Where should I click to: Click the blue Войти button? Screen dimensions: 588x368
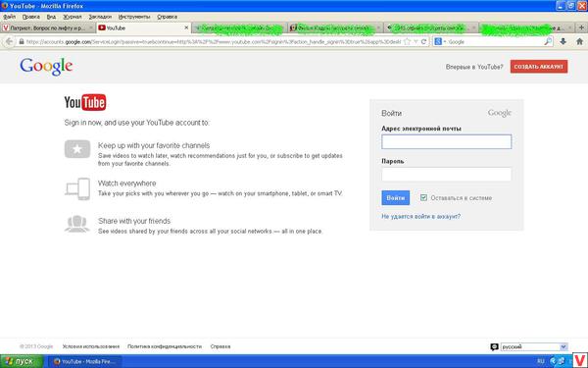pyautogui.click(x=396, y=197)
